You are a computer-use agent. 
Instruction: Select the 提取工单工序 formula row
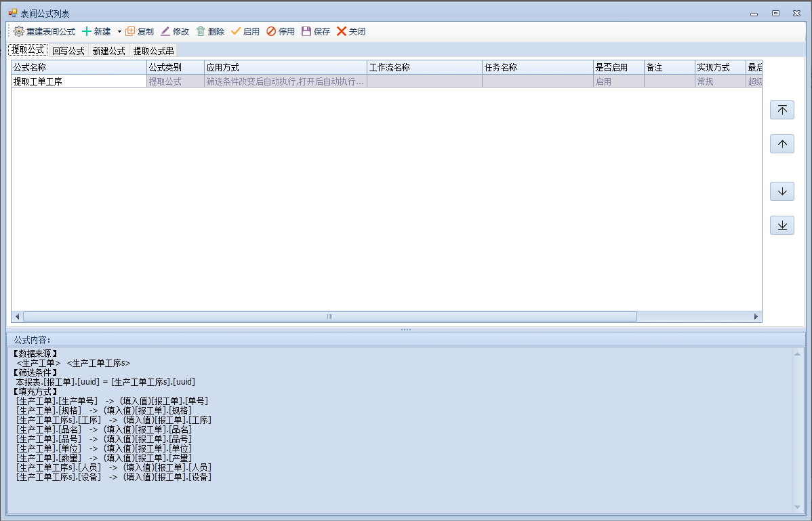[x=79, y=81]
